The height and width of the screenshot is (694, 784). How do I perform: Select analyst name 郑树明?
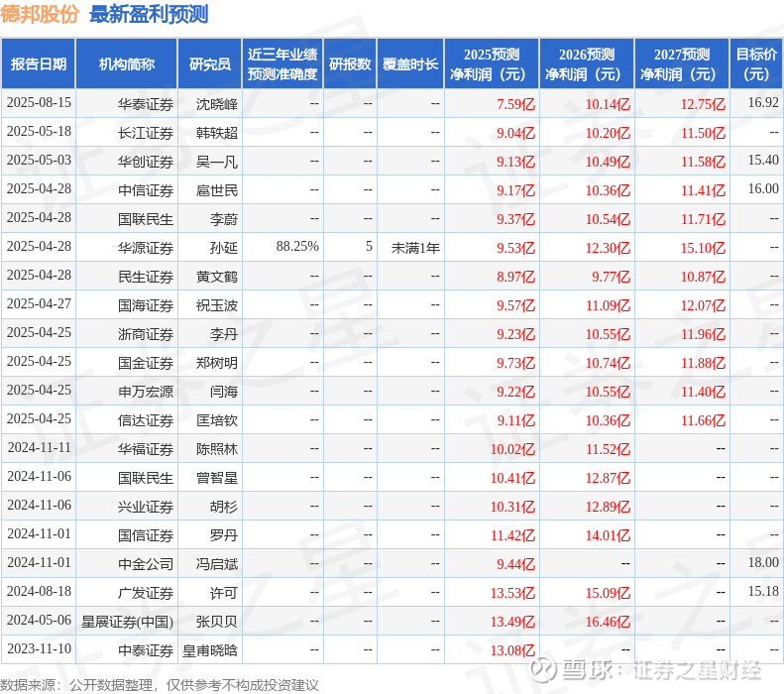(217, 363)
